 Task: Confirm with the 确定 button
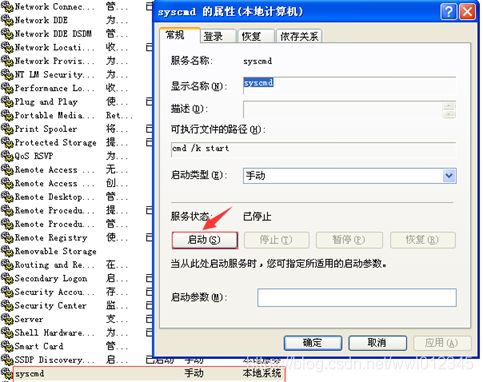coord(313,343)
